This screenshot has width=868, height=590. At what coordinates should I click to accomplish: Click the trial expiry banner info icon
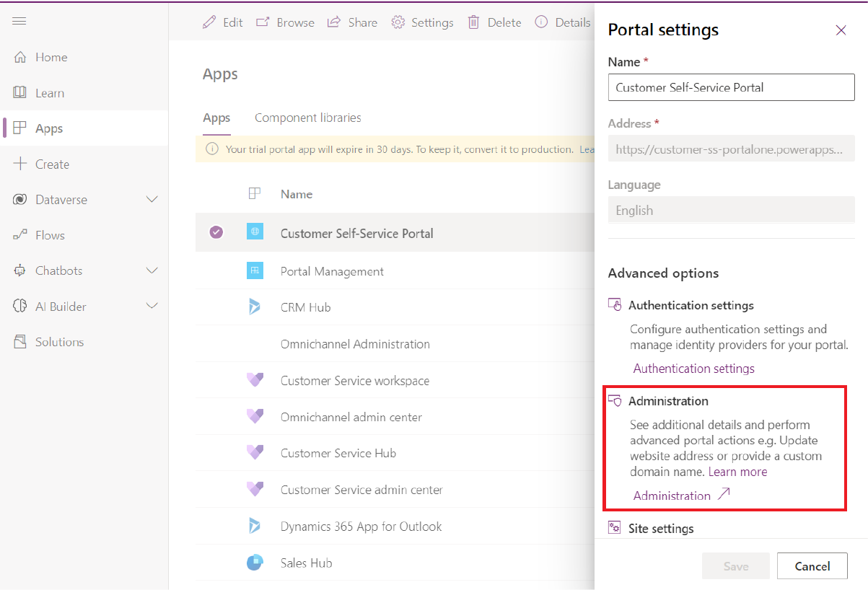click(212, 149)
